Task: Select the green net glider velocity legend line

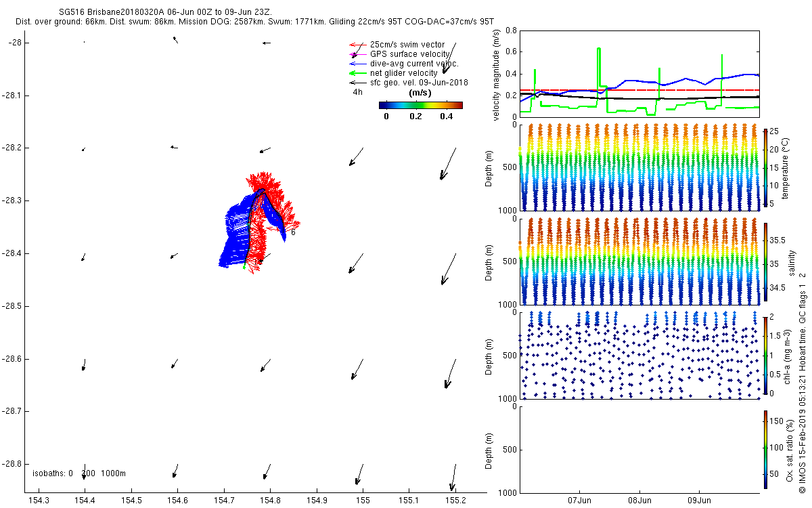Action: 354,73
